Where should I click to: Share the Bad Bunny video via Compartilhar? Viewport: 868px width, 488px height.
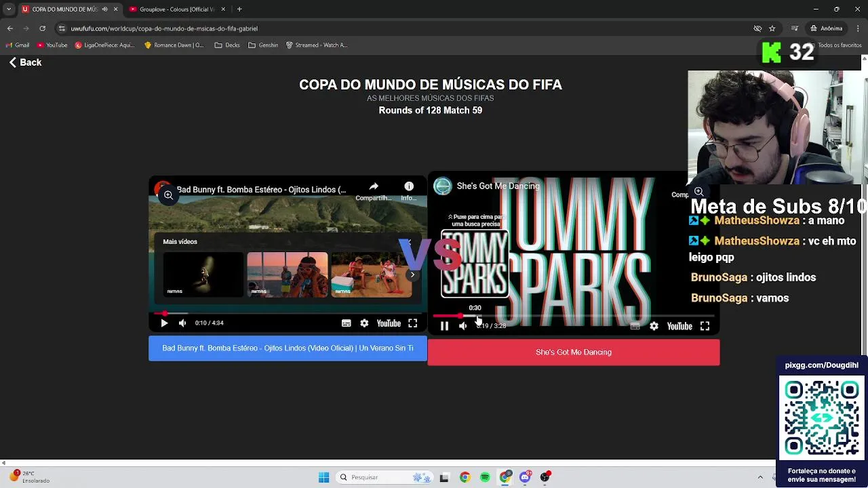(374, 190)
